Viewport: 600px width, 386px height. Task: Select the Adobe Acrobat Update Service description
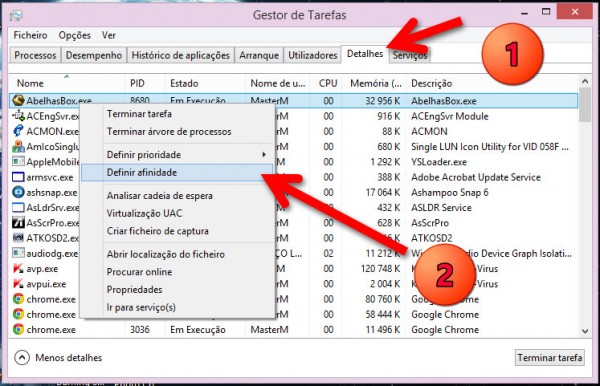pos(476,177)
